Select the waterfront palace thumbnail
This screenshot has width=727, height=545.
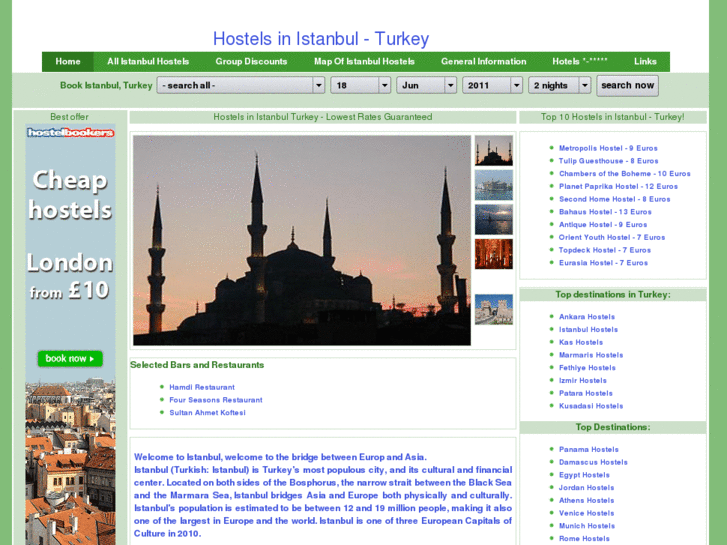click(494, 185)
